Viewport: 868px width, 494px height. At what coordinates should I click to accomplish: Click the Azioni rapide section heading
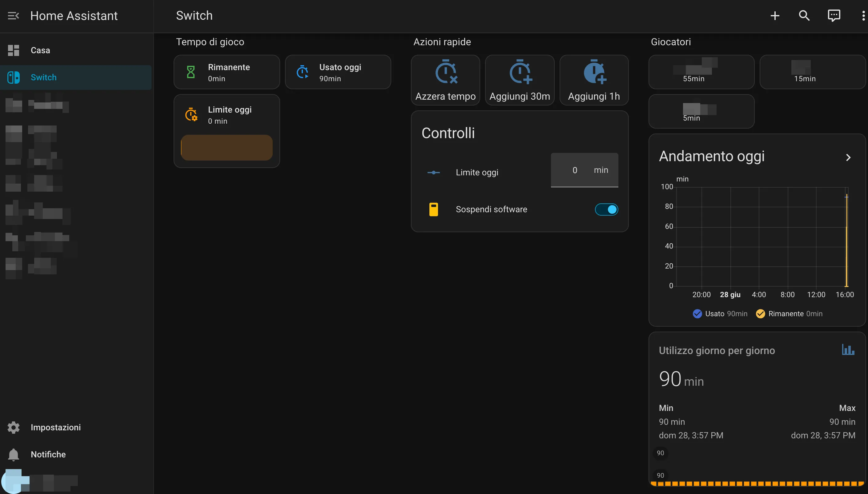[442, 42]
